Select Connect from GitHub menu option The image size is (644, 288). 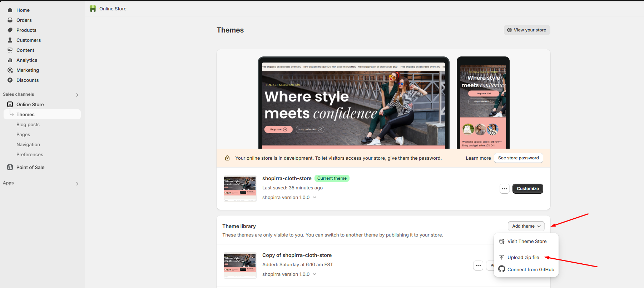tap(526, 269)
